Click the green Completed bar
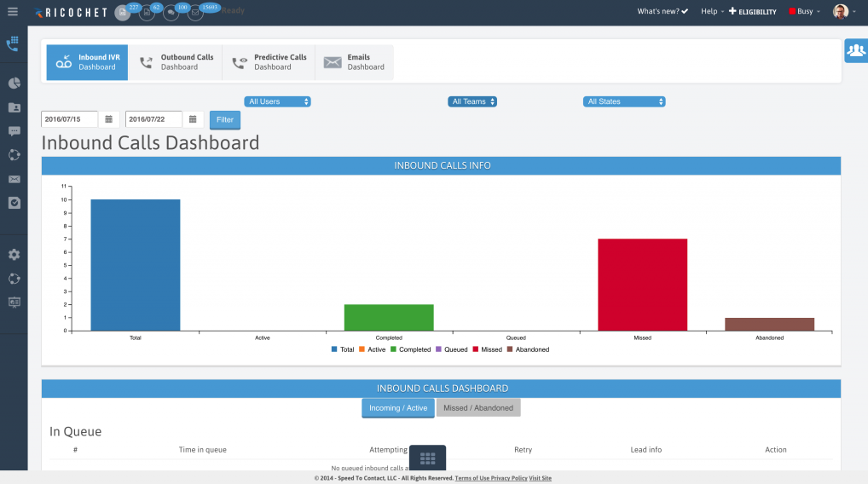 tap(389, 318)
